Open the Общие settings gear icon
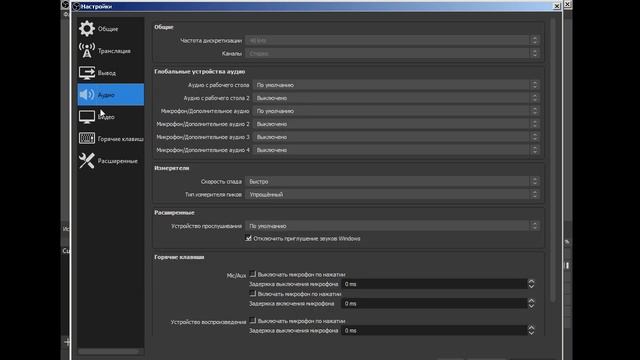The image size is (640, 360). click(x=87, y=29)
